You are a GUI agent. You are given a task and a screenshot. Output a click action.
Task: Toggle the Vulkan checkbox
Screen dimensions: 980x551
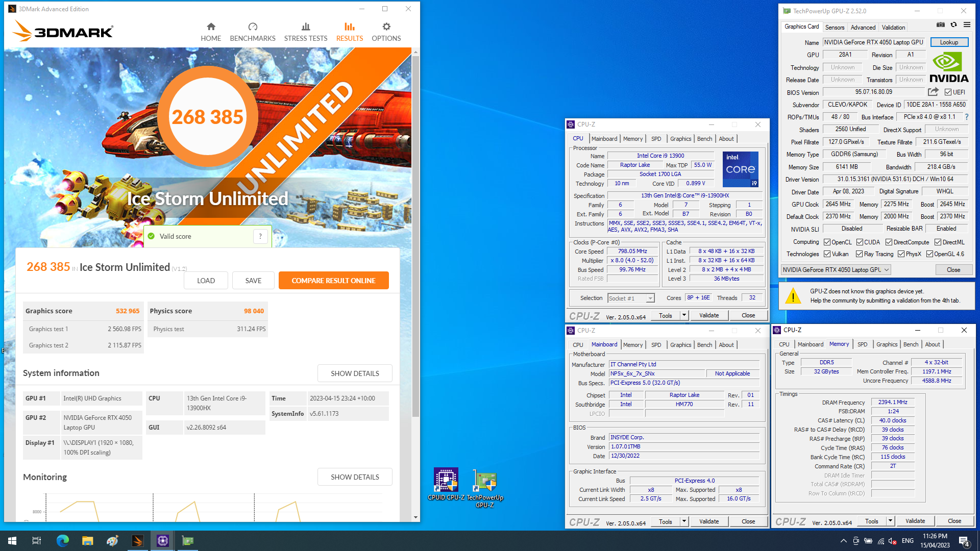[x=827, y=254]
